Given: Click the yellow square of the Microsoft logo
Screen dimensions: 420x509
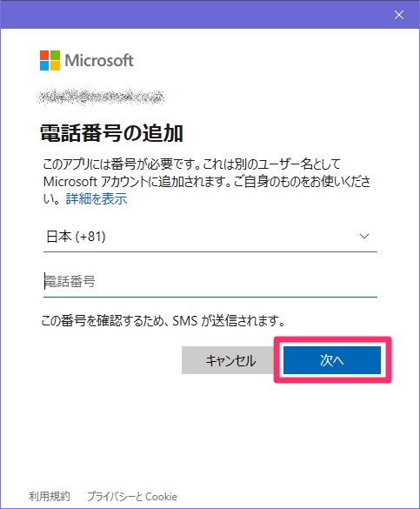Looking at the screenshot, I should coord(55,65).
